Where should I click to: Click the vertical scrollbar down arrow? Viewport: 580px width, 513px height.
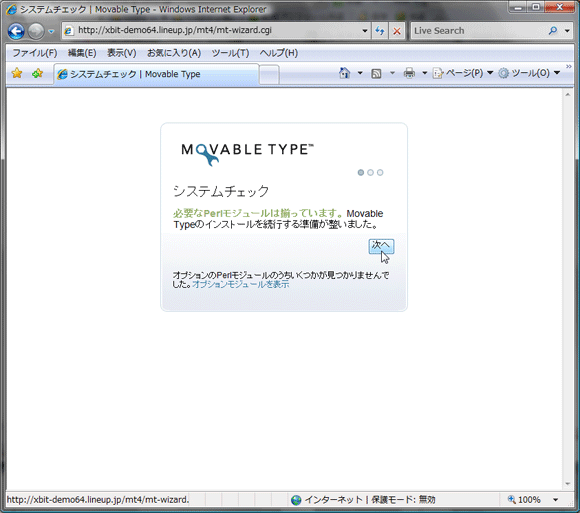(x=567, y=484)
